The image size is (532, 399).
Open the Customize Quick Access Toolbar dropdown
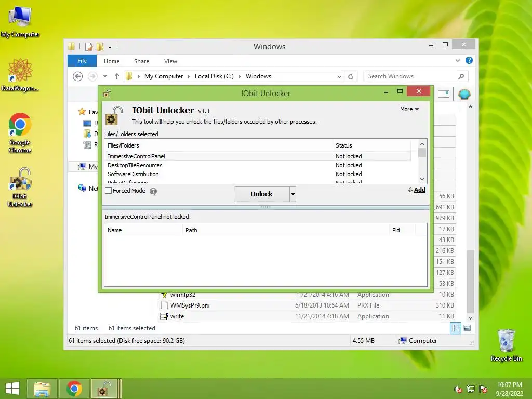pos(110,47)
